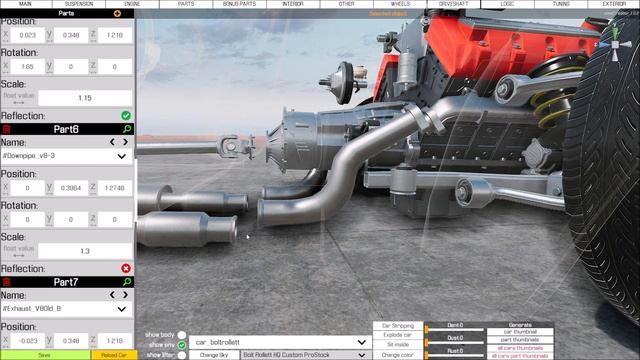Adjust the Dust slider

point(455,343)
